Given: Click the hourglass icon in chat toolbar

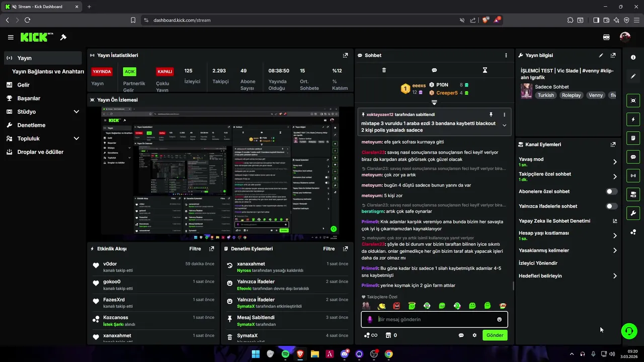Looking at the screenshot, I should (x=485, y=70).
